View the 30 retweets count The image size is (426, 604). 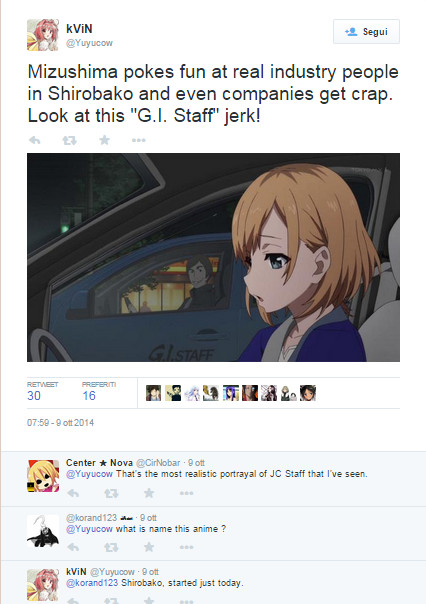[34, 396]
